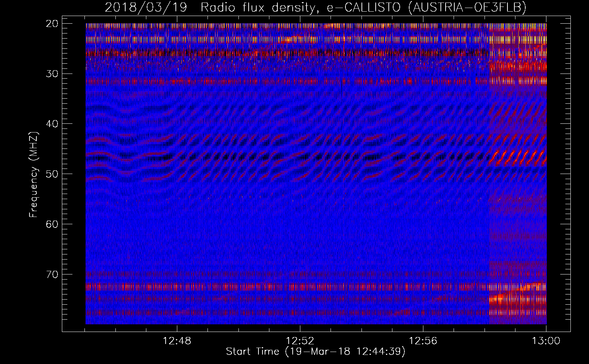Click the 30 MHz frequency tick label
The image size is (589, 364).
(x=52, y=74)
